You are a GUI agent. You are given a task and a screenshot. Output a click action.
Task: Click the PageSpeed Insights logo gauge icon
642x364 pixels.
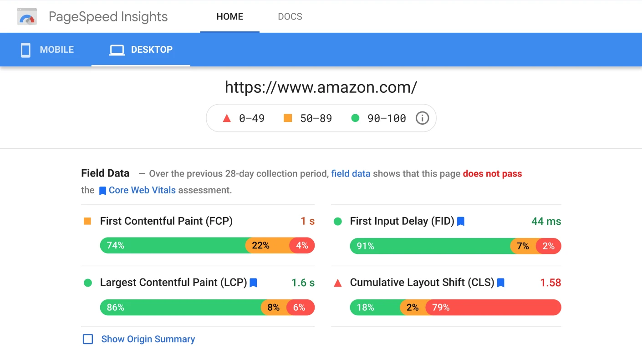click(26, 16)
